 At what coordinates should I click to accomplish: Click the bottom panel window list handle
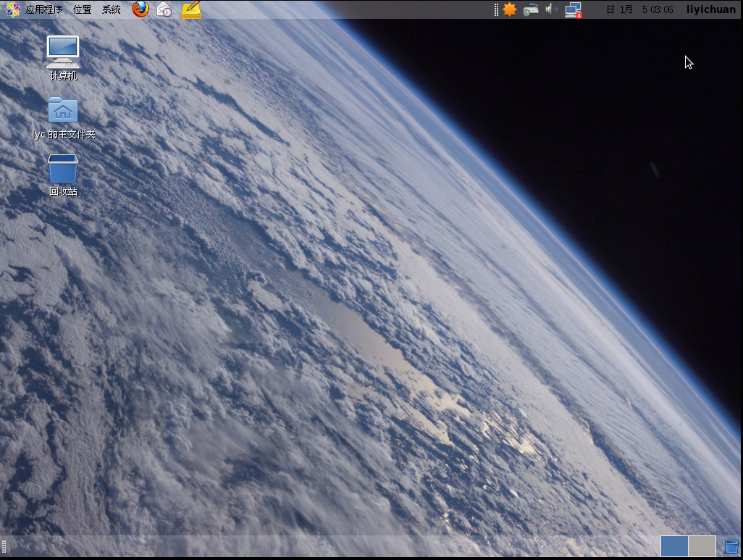point(4,547)
